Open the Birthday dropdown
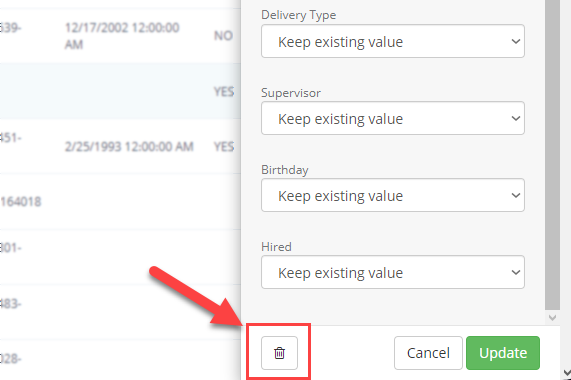Screen dimensions: 571x380 [393, 195]
